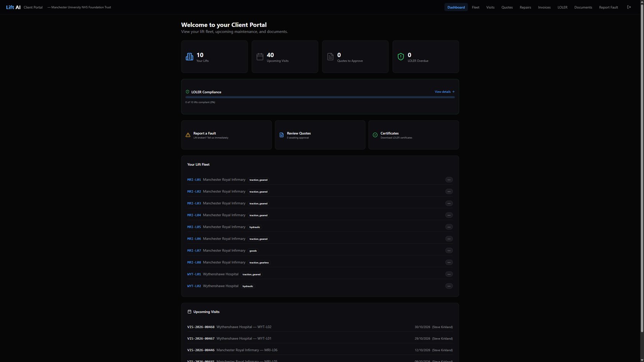Click the LOLER compliance progress bar
The image size is (644, 362).
click(x=320, y=97)
